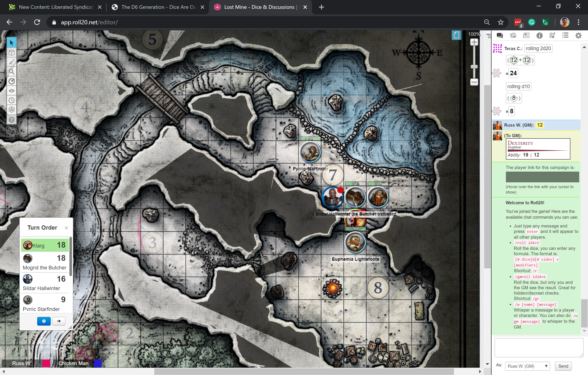This screenshot has width=588, height=375.
Task: Click the Sildar Hallwinter map token
Action: (x=333, y=197)
